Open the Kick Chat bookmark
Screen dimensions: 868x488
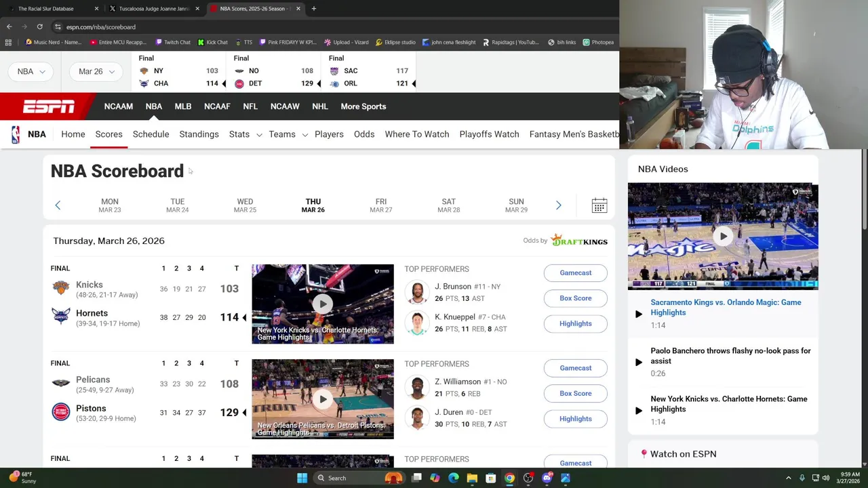click(212, 42)
